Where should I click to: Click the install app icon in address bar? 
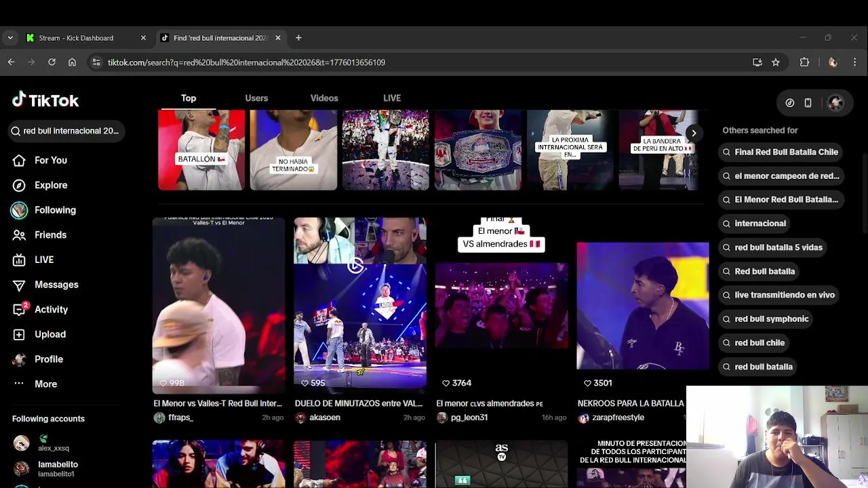[x=757, y=62]
